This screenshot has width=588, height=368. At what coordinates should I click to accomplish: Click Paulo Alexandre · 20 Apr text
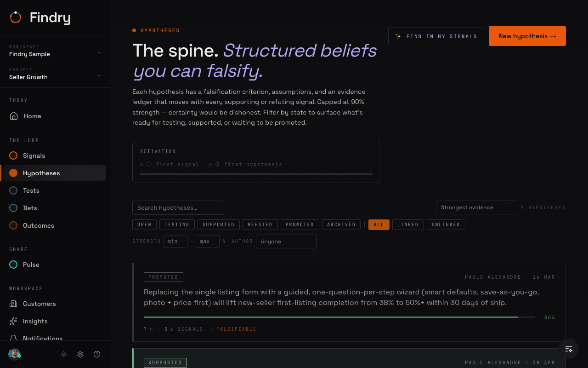pyautogui.click(x=510, y=362)
